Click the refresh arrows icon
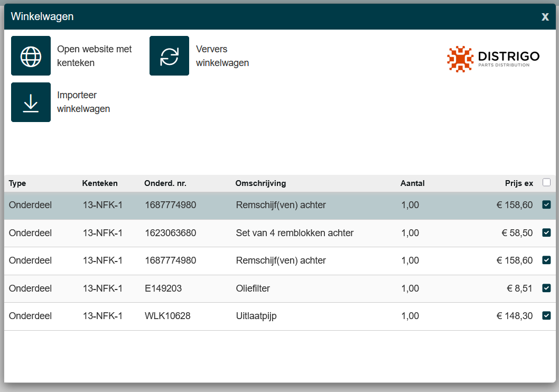Screen dimensions: 559x392 coord(169,55)
